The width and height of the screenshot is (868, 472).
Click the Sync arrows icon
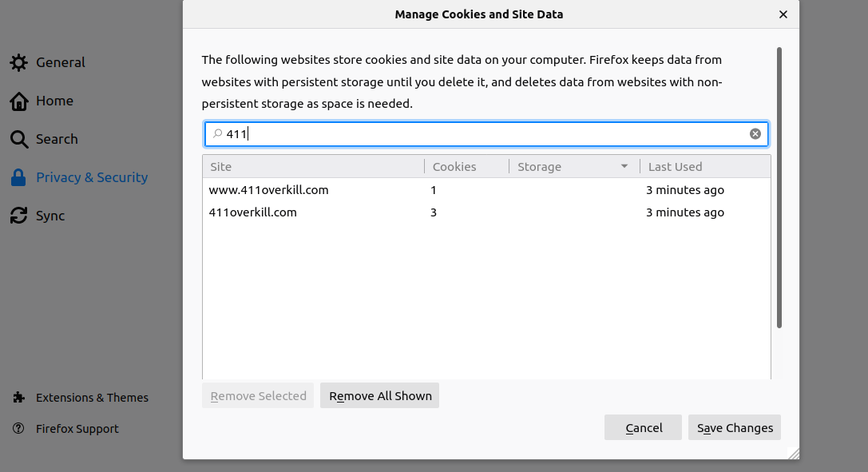pos(18,216)
